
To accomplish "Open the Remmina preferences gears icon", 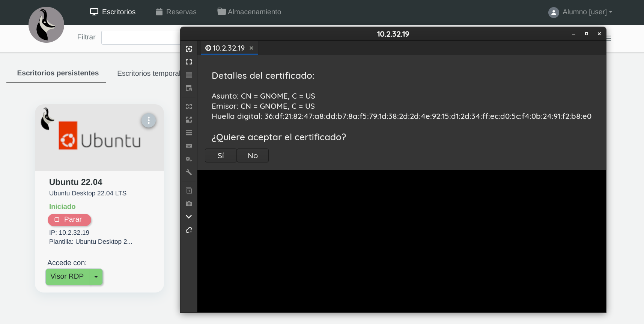I will (189, 159).
